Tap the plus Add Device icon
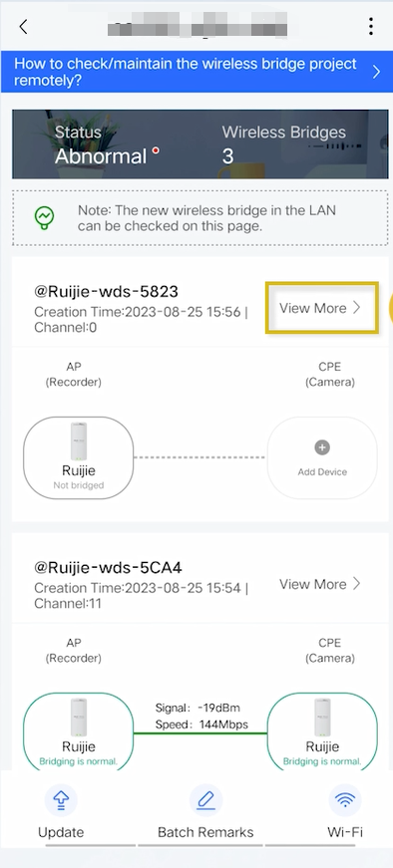The image size is (393, 868). 322,447
